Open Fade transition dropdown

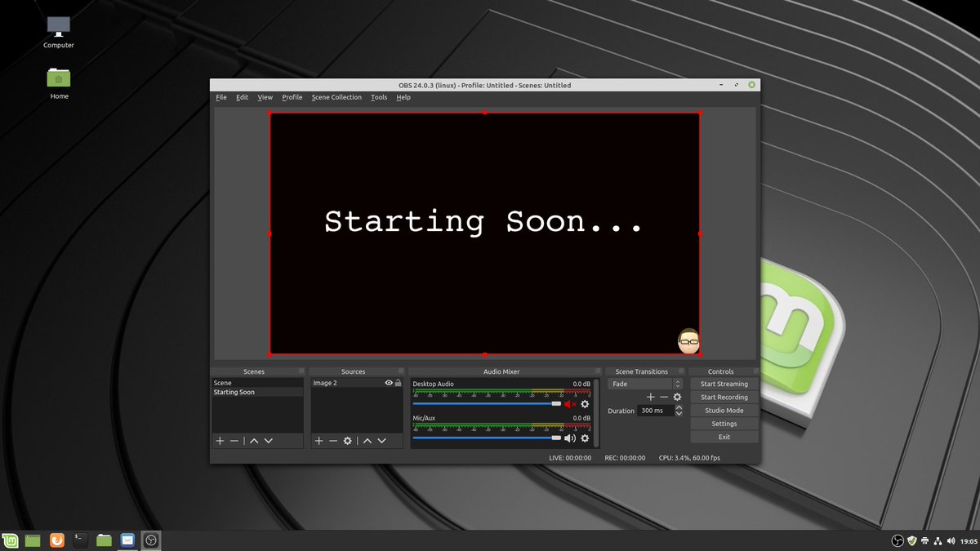point(645,384)
